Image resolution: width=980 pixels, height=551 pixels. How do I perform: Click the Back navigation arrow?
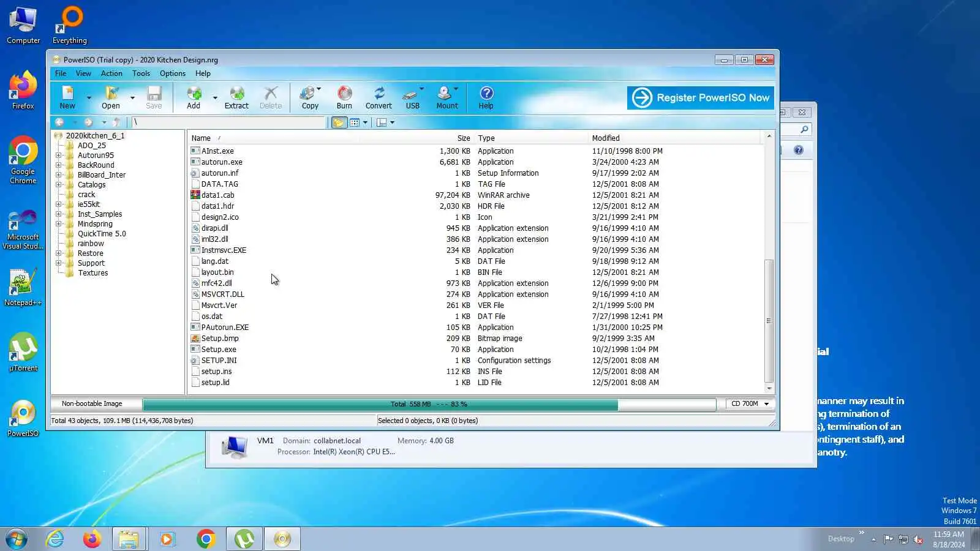(x=59, y=122)
